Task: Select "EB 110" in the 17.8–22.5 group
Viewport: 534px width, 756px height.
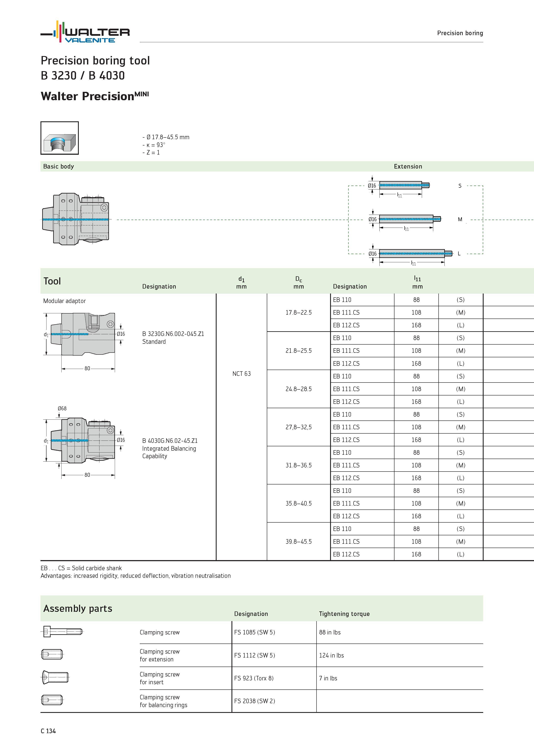Action: pyautogui.click(x=342, y=300)
